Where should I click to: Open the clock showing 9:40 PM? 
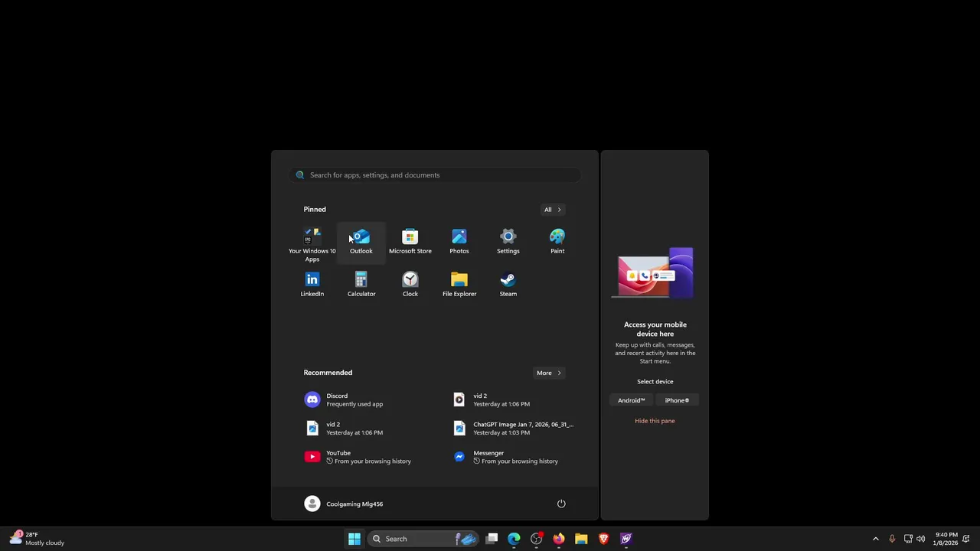pos(946,539)
